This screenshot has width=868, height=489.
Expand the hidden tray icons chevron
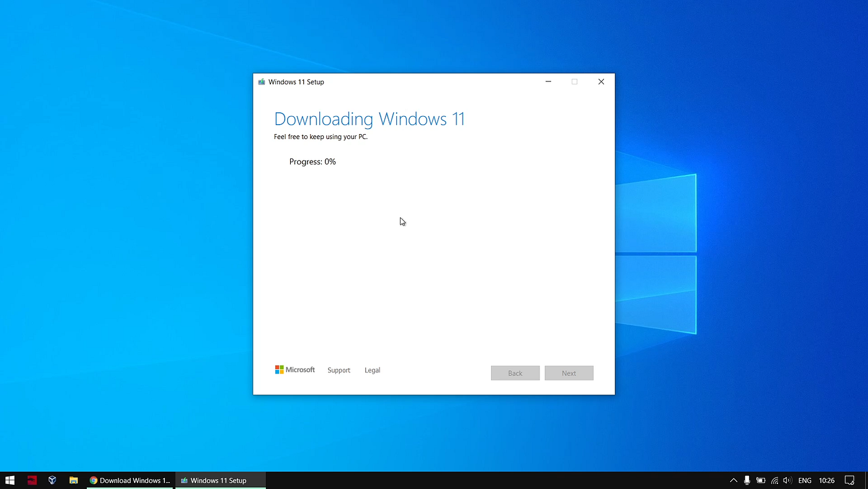(733, 480)
